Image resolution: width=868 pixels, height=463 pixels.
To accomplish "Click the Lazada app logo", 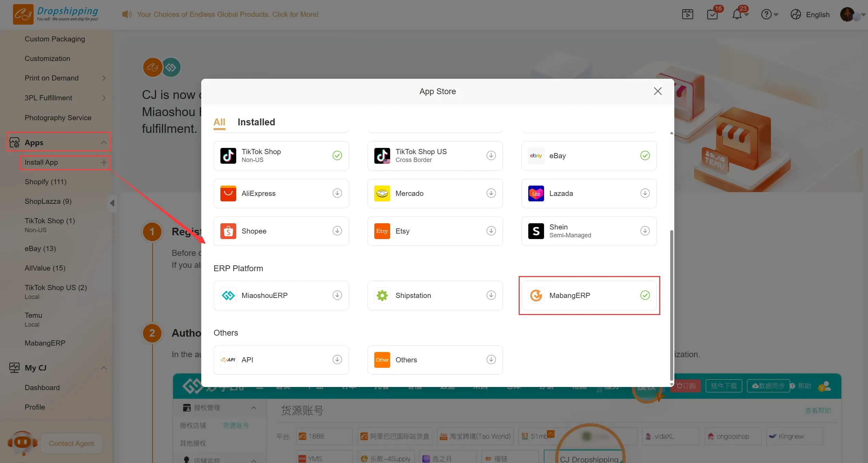I will point(536,193).
